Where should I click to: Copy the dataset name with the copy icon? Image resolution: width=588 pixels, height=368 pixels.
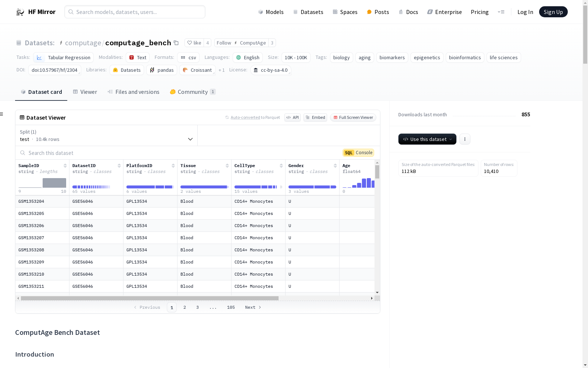pos(176,43)
